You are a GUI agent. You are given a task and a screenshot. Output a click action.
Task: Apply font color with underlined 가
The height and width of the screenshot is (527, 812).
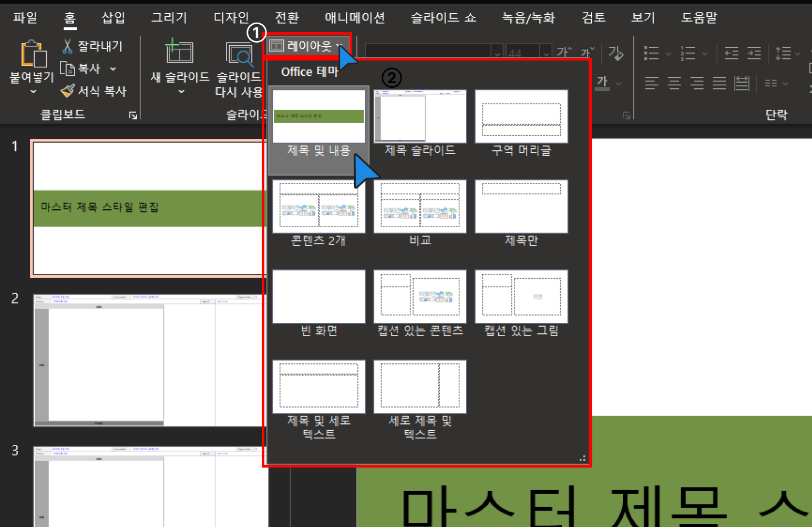point(602,83)
